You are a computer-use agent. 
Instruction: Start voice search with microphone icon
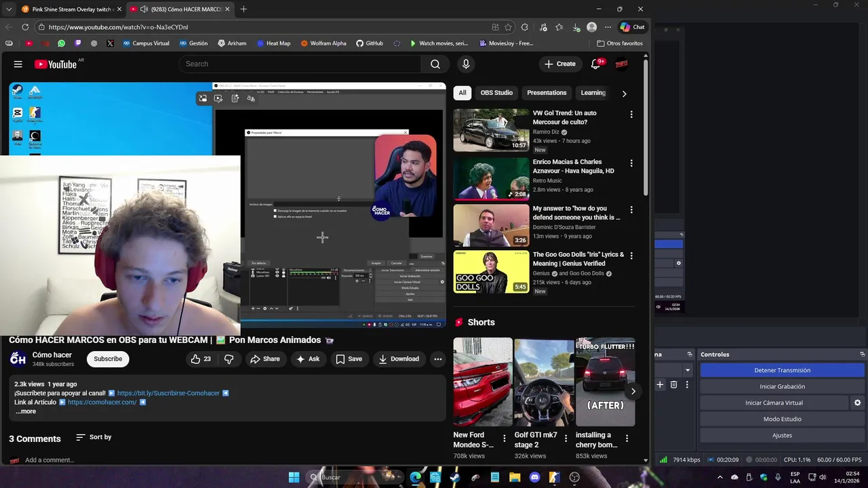[x=466, y=64]
